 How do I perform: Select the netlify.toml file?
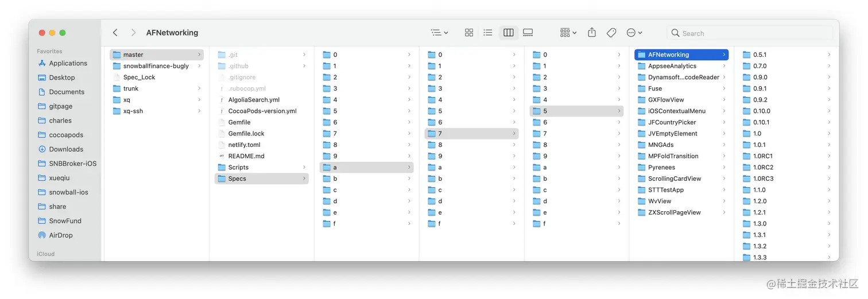click(262, 145)
